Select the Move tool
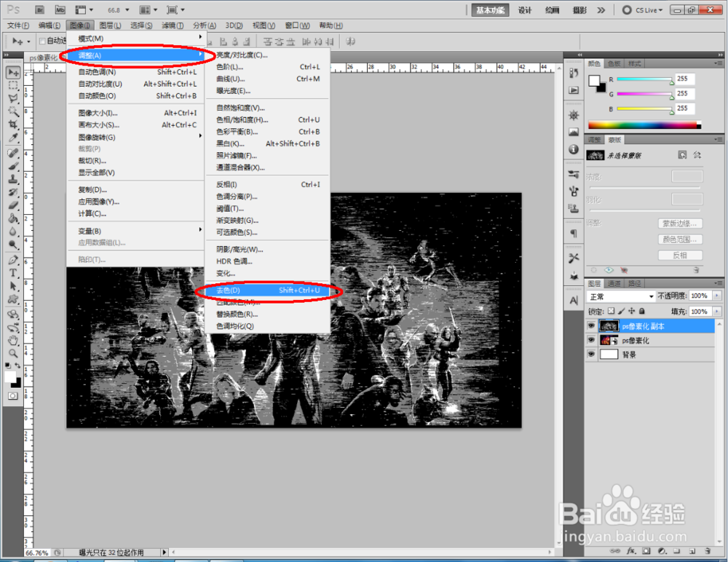The width and height of the screenshot is (728, 562). tap(13, 73)
